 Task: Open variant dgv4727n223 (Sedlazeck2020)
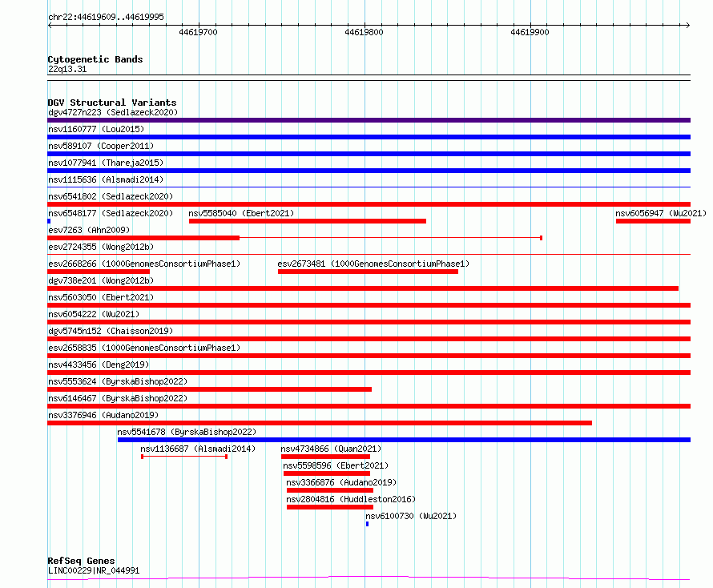113,112
